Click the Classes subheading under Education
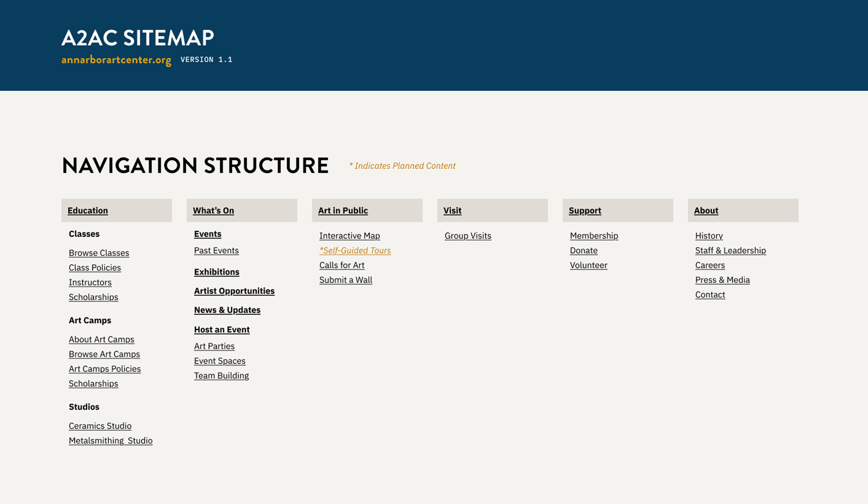 [84, 234]
